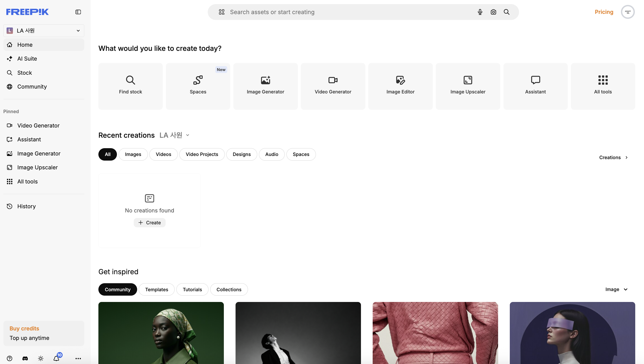Screen dimensions: 644x364
Task: Switch to the Templates tab
Action: click(156, 289)
